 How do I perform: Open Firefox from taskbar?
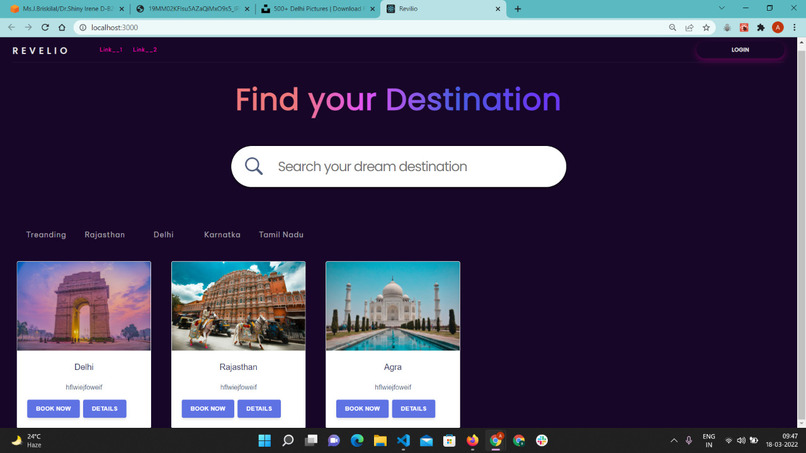(472, 441)
